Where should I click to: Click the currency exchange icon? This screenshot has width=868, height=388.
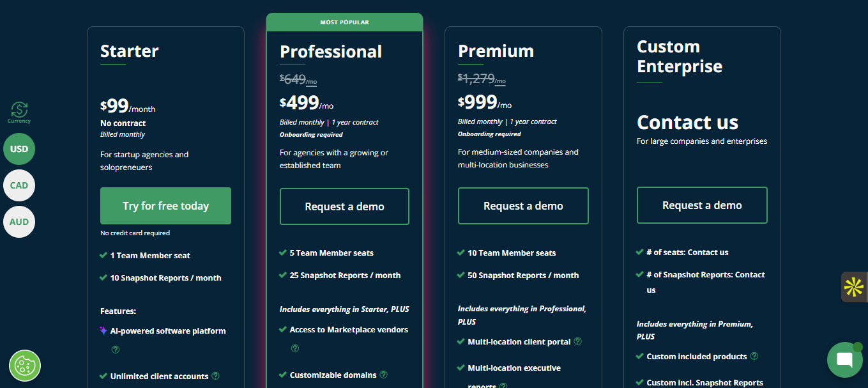point(19,109)
